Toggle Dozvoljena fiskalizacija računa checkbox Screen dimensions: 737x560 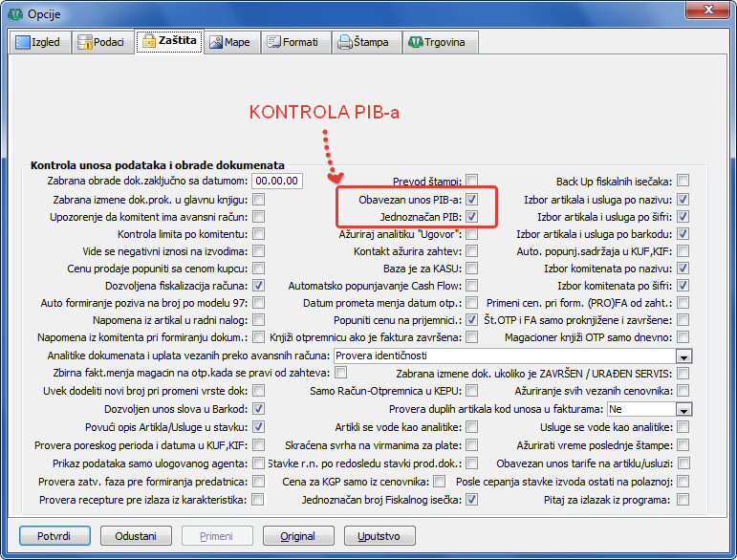click(258, 286)
